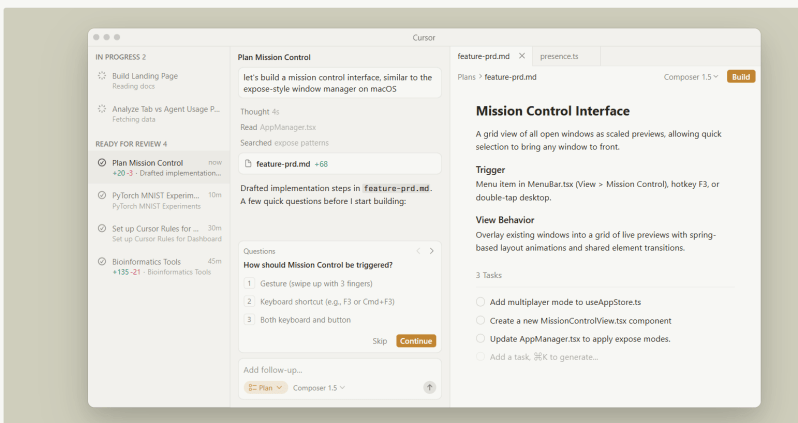The width and height of the screenshot is (798, 423).
Task: Click the Build Landing Page spinner icon
Action: click(x=102, y=76)
